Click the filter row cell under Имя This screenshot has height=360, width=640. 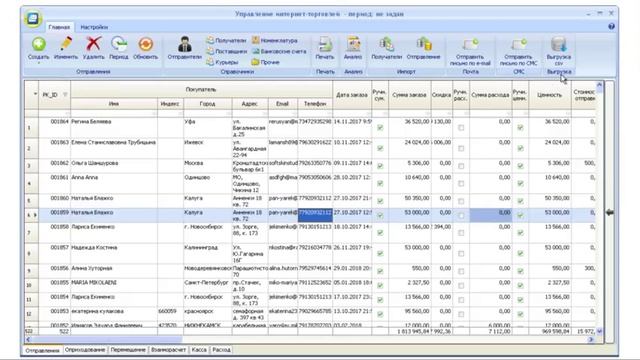[x=114, y=113]
